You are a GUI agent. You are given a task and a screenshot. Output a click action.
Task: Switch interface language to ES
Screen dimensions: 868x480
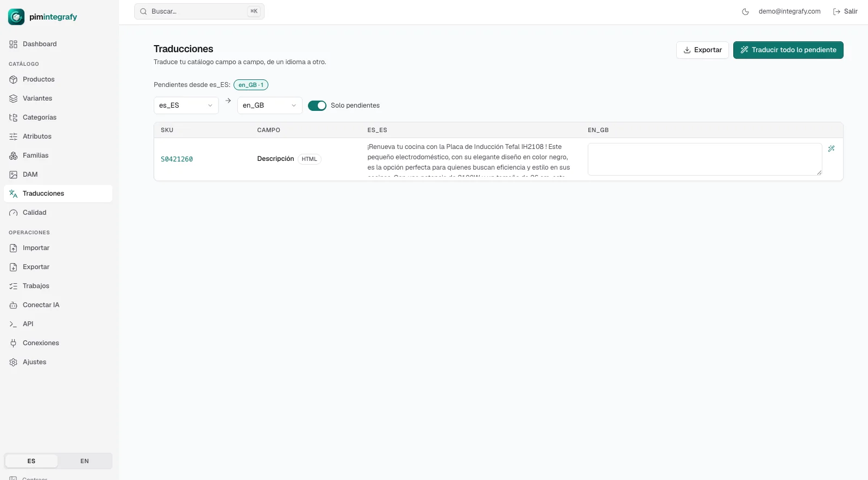pyautogui.click(x=32, y=461)
